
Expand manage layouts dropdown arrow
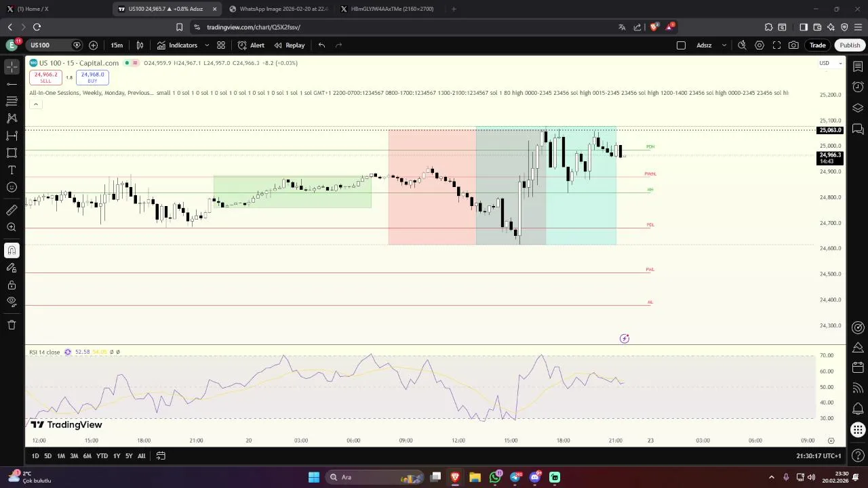(x=724, y=45)
